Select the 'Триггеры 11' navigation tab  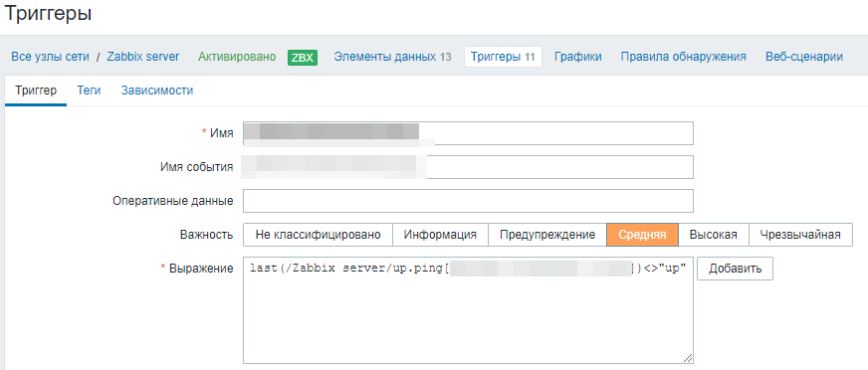coord(503,57)
